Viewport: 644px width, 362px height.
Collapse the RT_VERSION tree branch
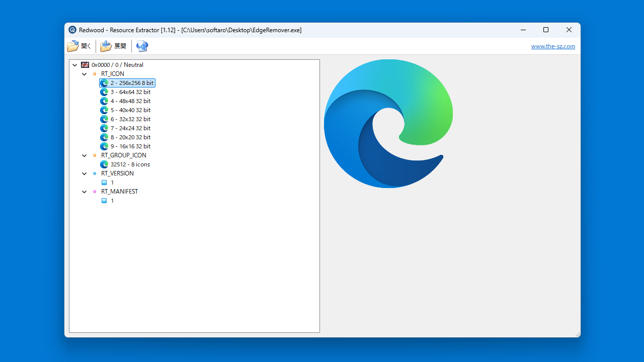[x=85, y=173]
